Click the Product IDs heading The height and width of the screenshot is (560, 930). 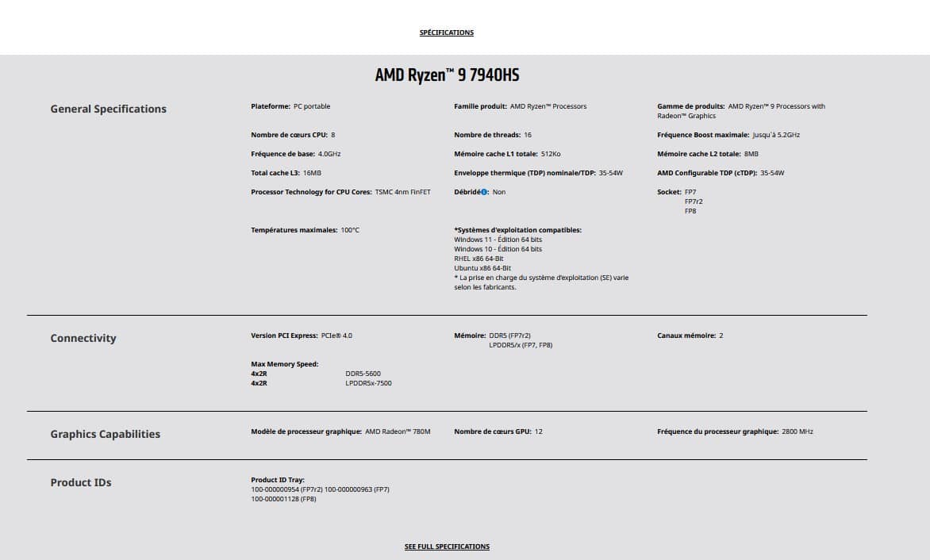[81, 482]
